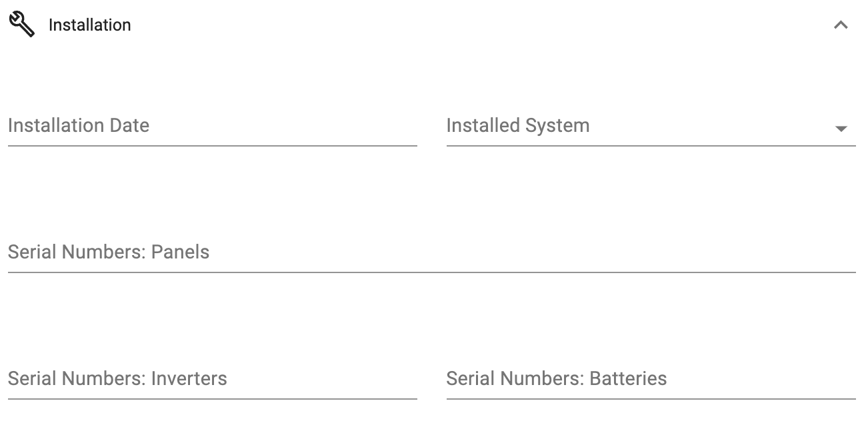Collapse the Installation section with the chevron
The width and height of the screenshot is (868, 421).
tap(841, 25)
